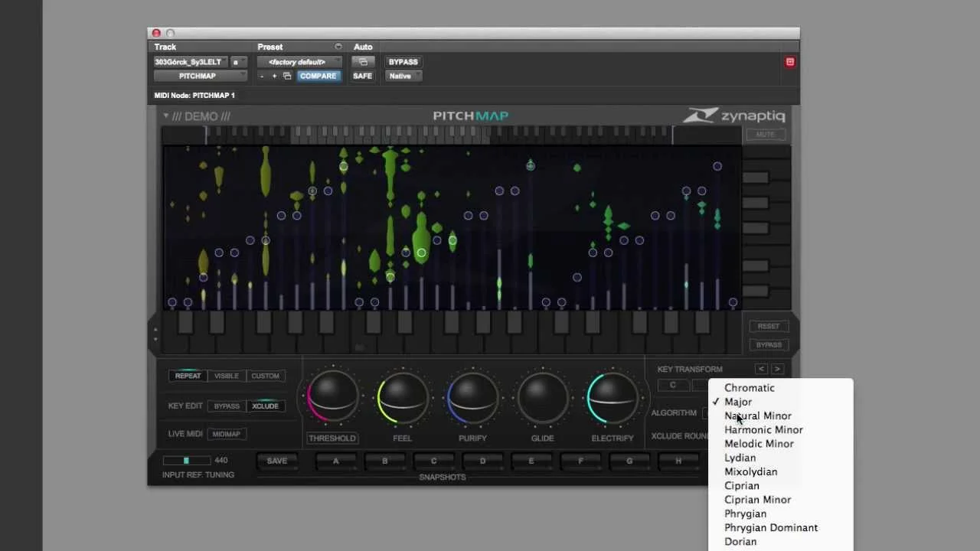Collapse the DEMO section disclosure triangle

(165, 116)
